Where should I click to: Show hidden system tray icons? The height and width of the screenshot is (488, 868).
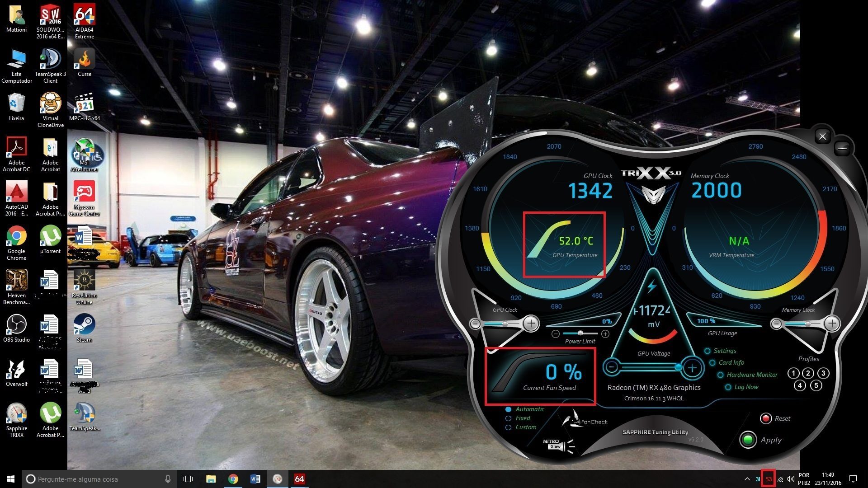point(747,479)
